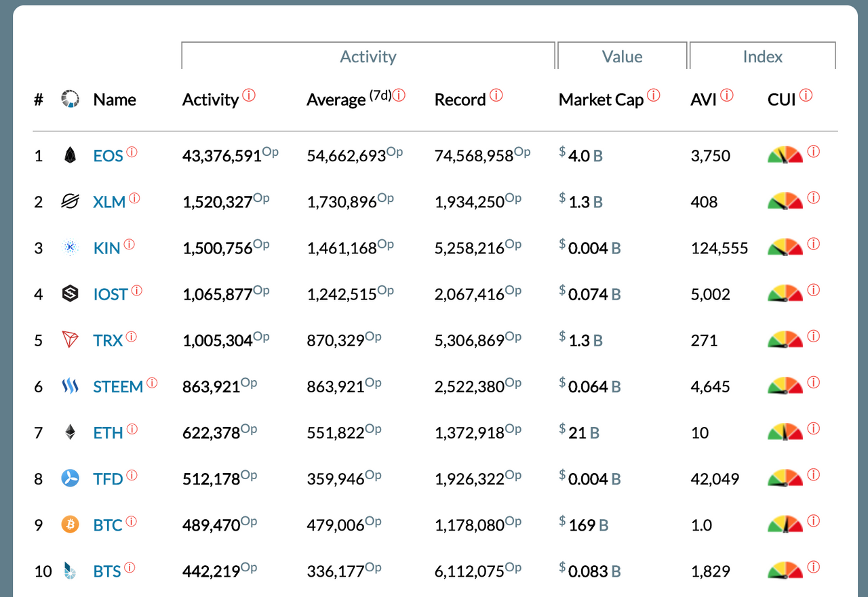Screen dimensions: 868x597
Task: Click the logo column header icon
Action: [70, 100]
